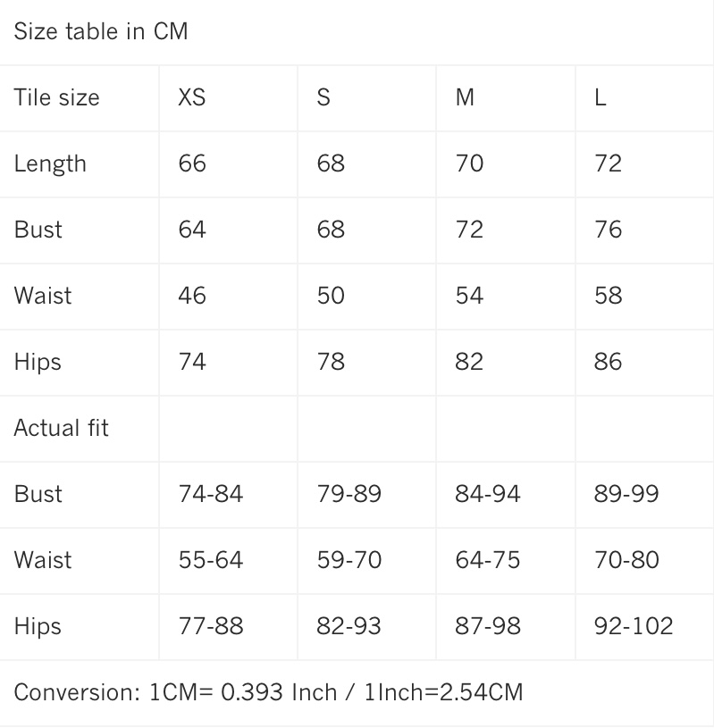Image resolution: width=714 pixels, height=728 pixels.
Task: Click the Hips value 78
Action: pos(331,362)
